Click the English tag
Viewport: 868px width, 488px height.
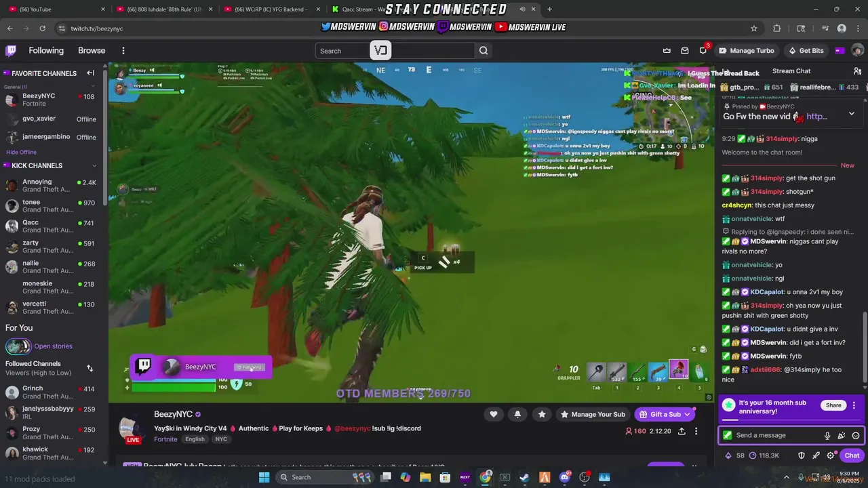coord(195,439)
